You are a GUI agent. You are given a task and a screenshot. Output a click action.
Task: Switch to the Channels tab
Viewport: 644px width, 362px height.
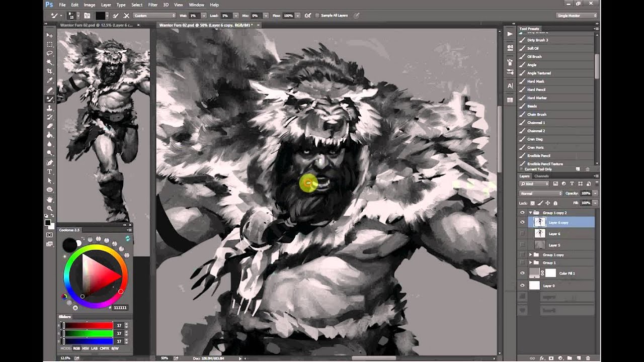(x=541, y=176)
